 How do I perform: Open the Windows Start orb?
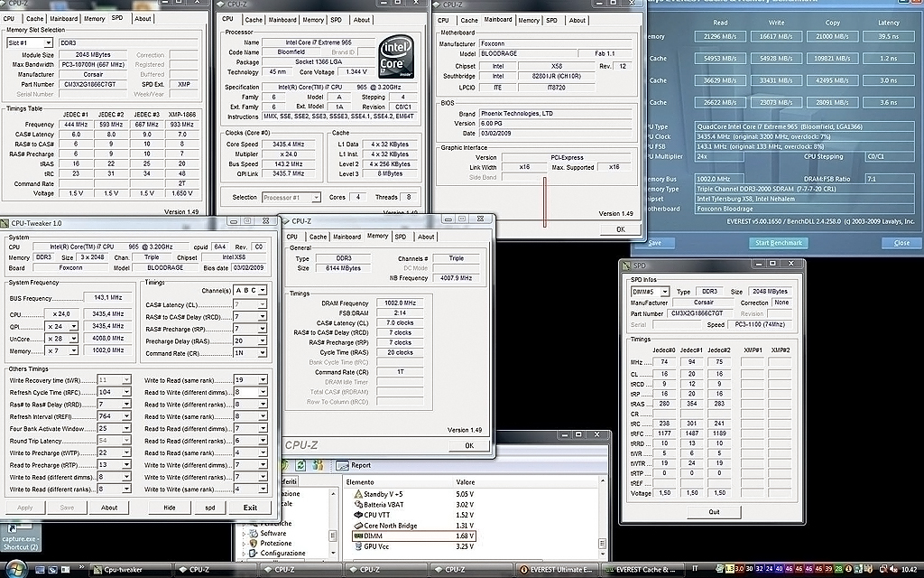click(x=16, y=569)
